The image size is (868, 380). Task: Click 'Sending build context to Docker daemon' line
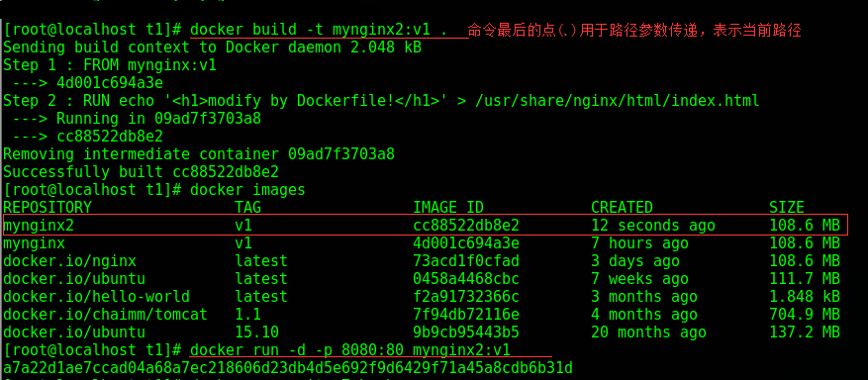(213, 47)
